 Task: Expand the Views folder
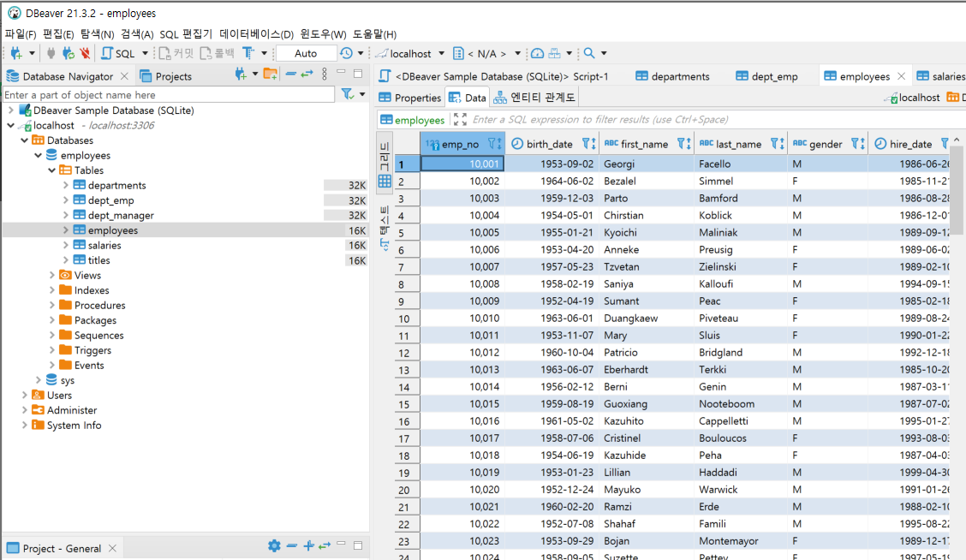[51, 275]
